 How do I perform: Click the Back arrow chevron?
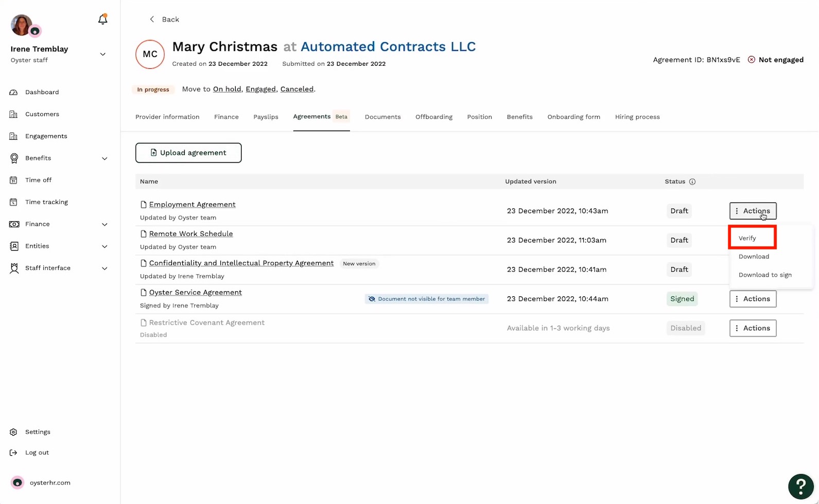tap(152, 19)
